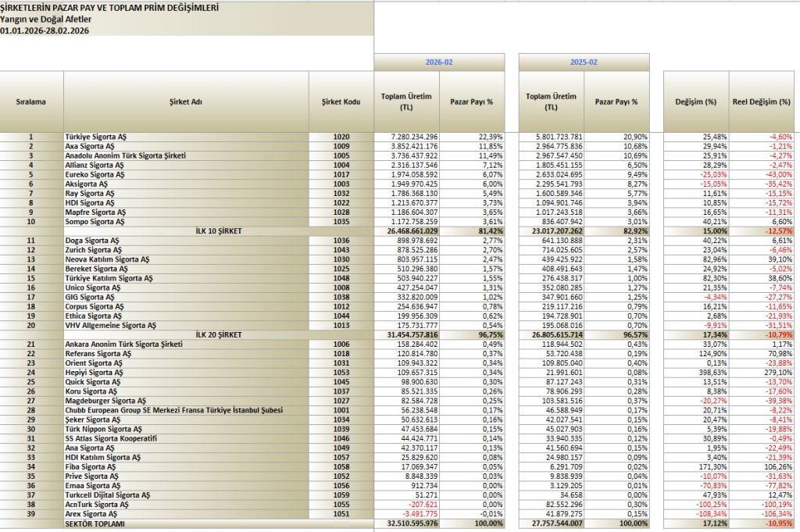Select the report title ŞİRKETLERİN PAZAR PAY text
The height and width of the screenshot is (532, 800).
click(x=109, y=7)
